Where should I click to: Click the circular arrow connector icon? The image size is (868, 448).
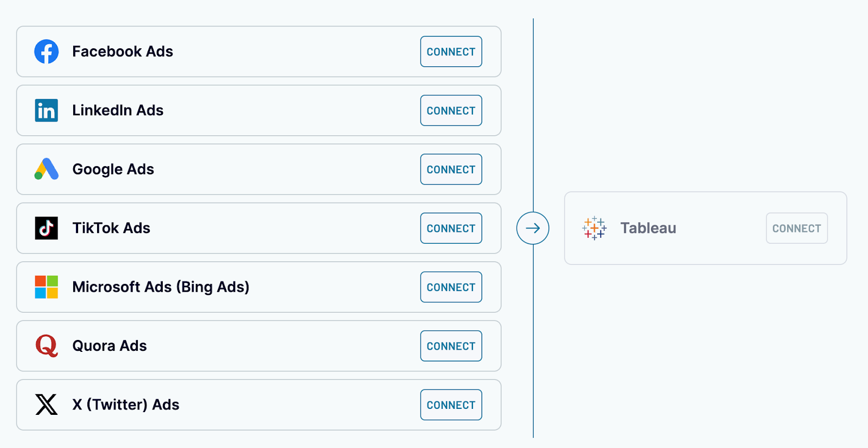533,228
